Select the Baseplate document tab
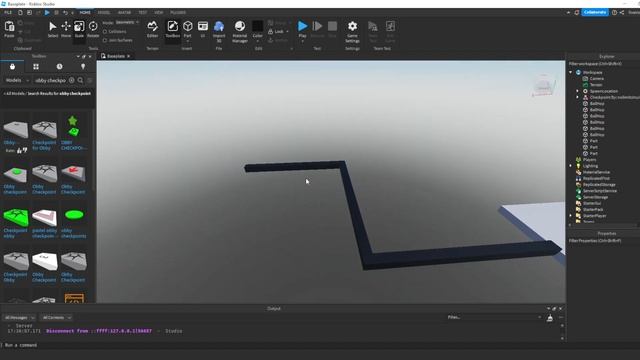 tap(116, 56)
